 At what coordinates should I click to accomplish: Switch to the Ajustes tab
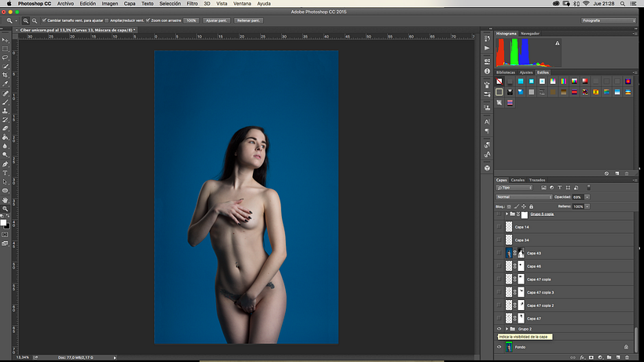[525, 73]
